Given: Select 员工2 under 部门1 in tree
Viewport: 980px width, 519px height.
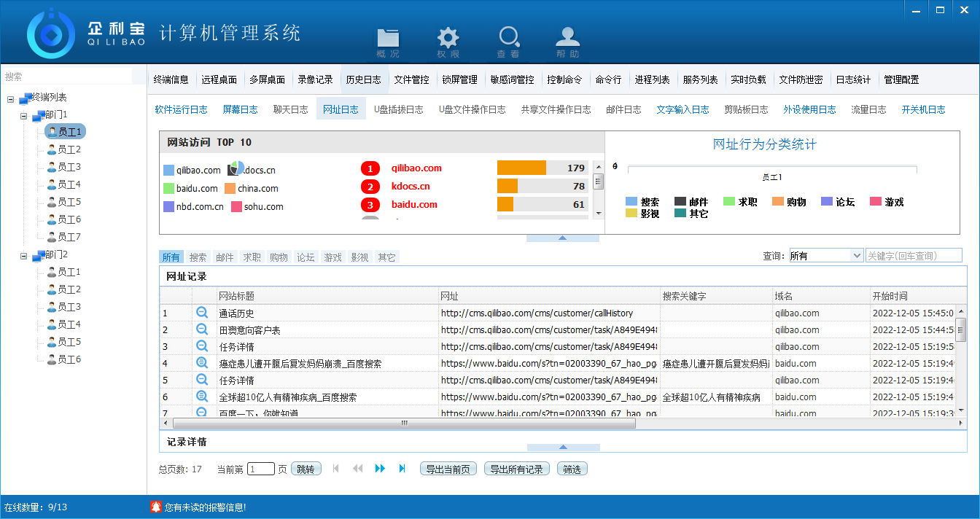Looking at the screenshot, I should coord(69,149).
